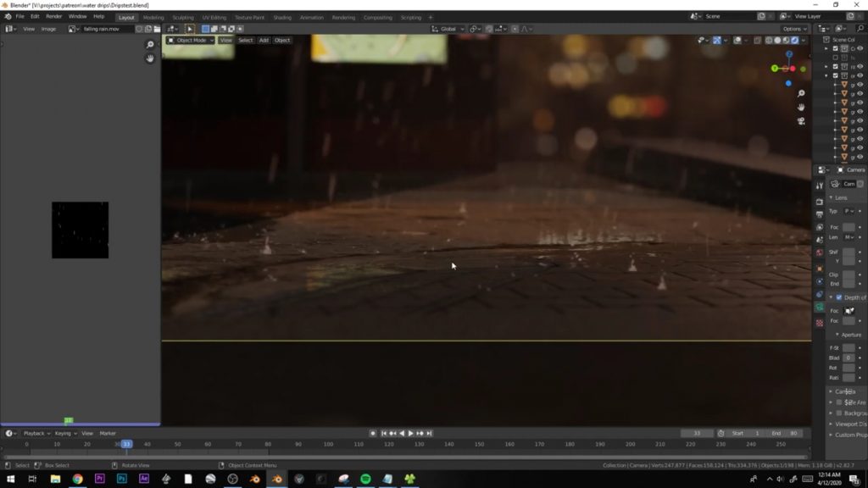868x488 pixels.
Task: Expand the Custom Properties panel
Action: 849,435
